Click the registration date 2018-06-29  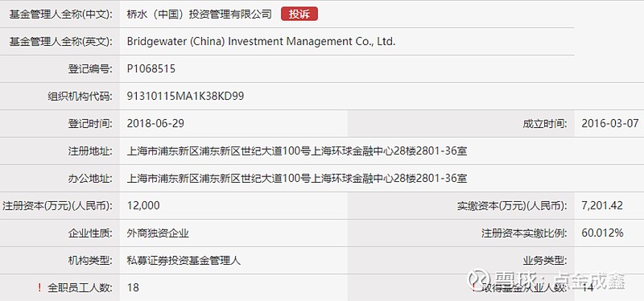coord(155,123)
